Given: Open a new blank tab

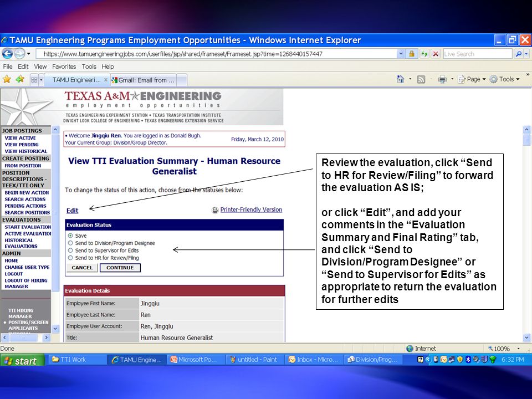Looking at the screenshot, I should (182, 80).
